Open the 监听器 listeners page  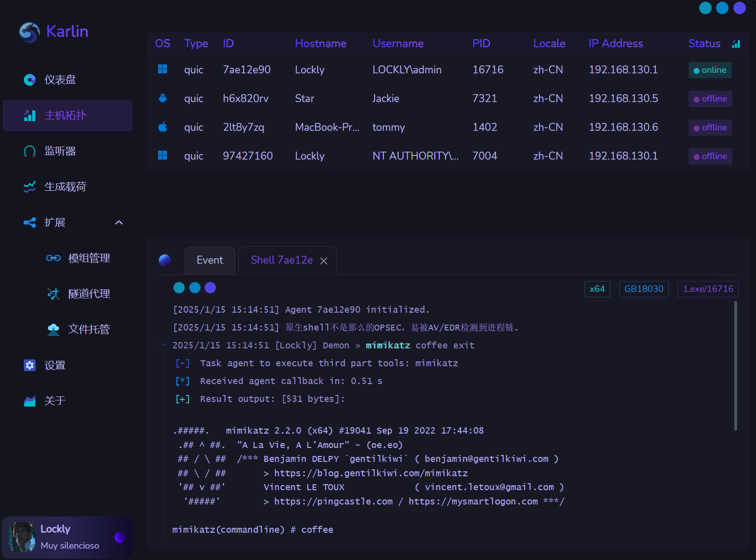click(68, 151)
